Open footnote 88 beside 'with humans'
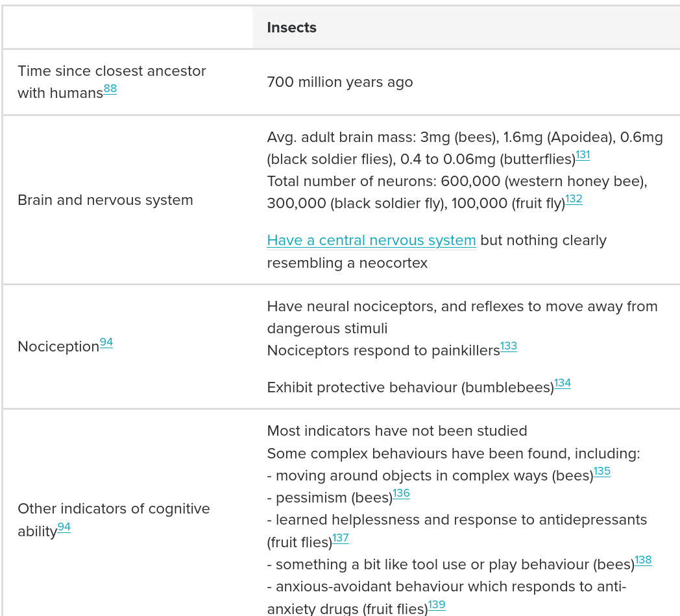 coord(110,89)
